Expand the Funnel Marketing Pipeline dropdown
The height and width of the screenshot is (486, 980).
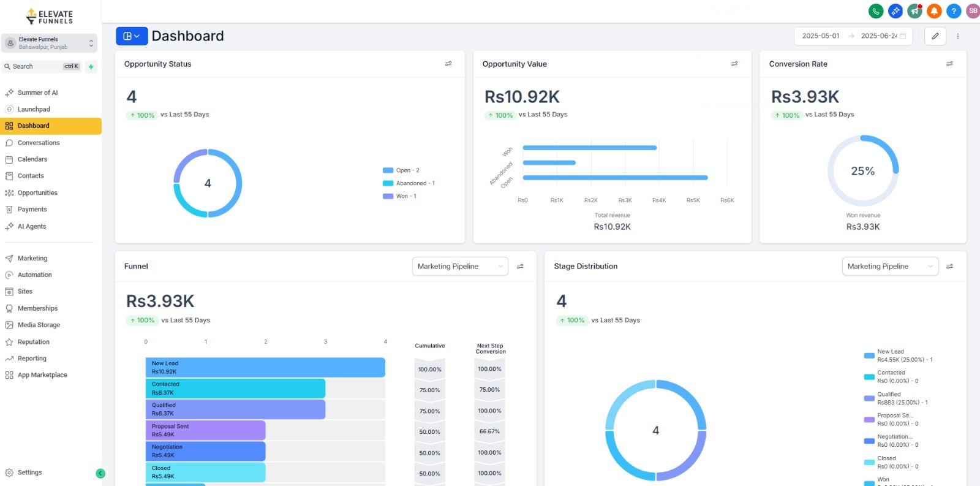coord(460,267)
